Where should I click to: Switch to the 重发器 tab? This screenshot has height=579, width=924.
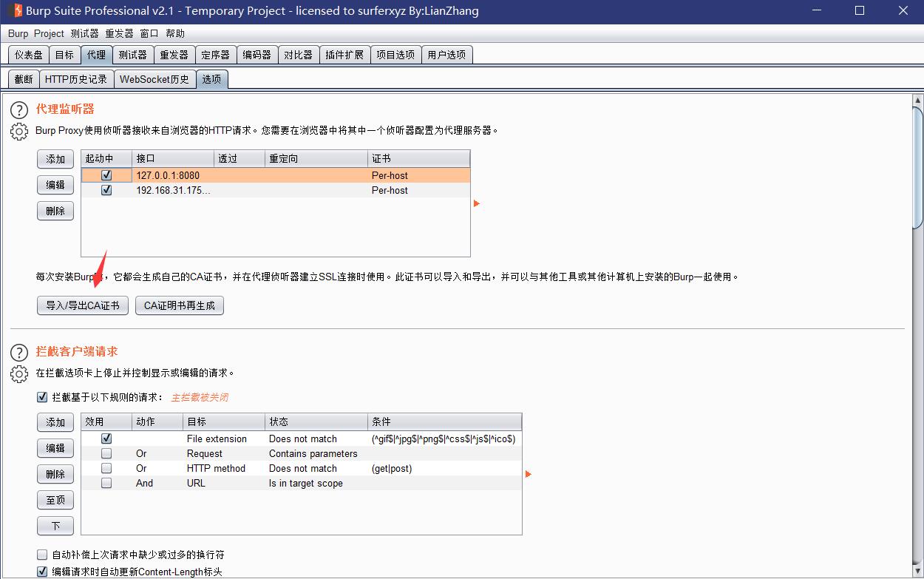click(x=174, y=55)
